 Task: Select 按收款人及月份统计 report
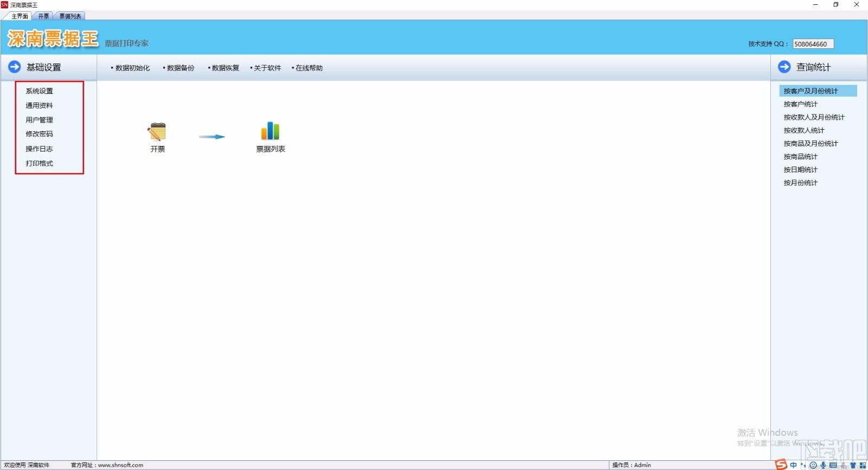coord(814,117)
